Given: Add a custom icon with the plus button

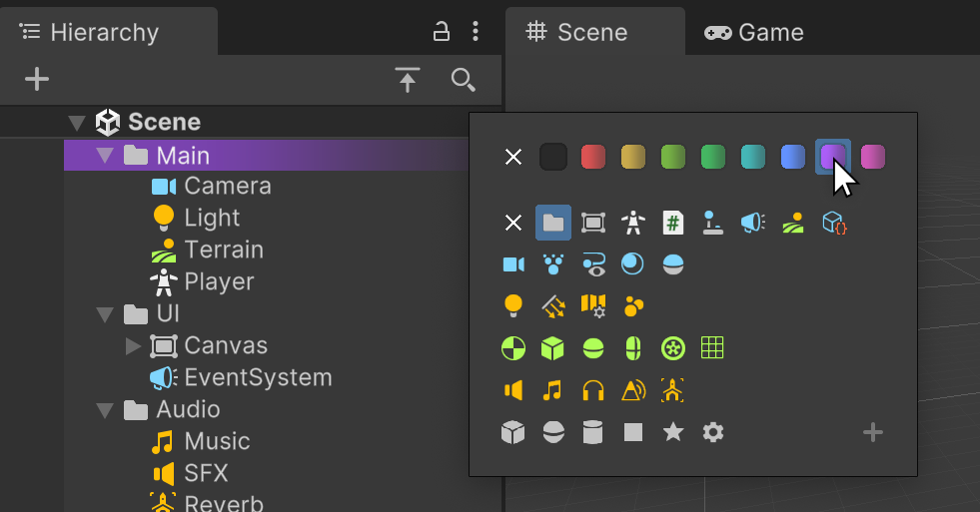Looking at the screenshot, I should pyautogui.click(x=873, y=432).
